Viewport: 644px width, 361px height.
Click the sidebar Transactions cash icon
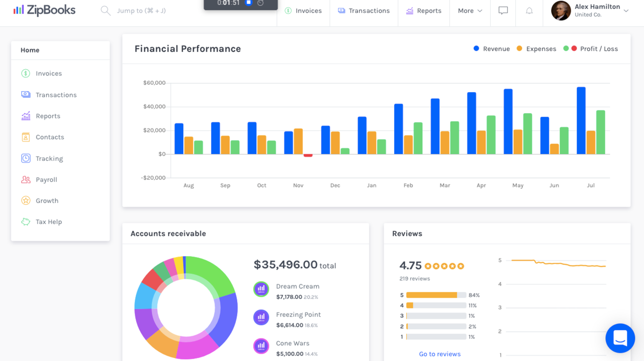(26, 94)
